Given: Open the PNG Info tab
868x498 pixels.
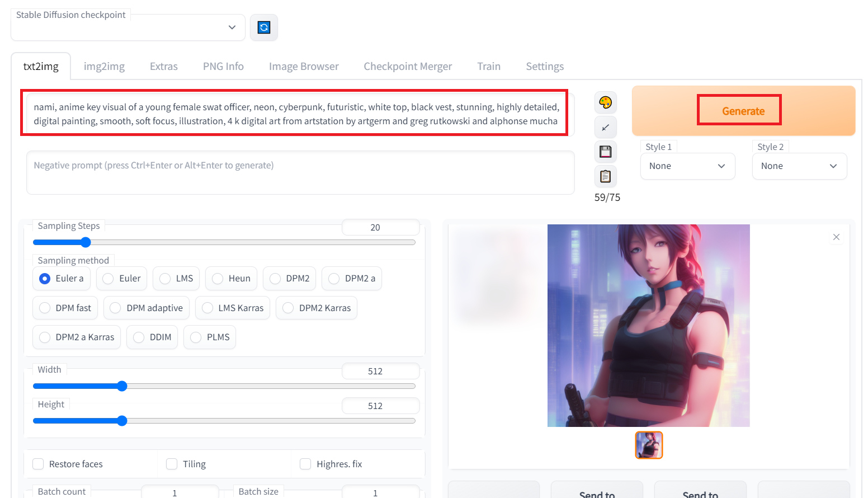Looking at the screenshot, I should pos(223,66).
